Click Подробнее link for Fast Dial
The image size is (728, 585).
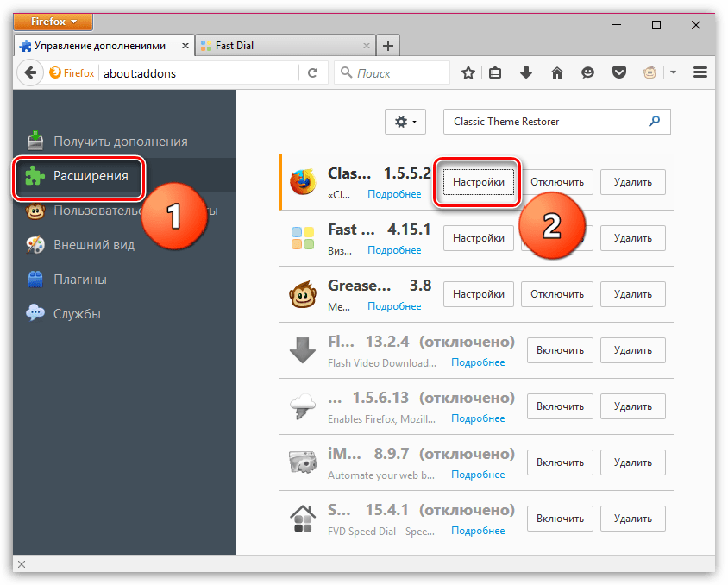click(394, 250)
